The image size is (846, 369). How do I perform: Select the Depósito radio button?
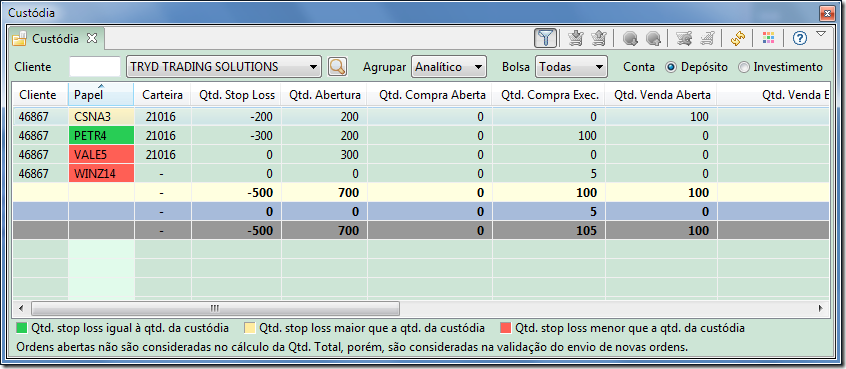[x=671, y=67]
